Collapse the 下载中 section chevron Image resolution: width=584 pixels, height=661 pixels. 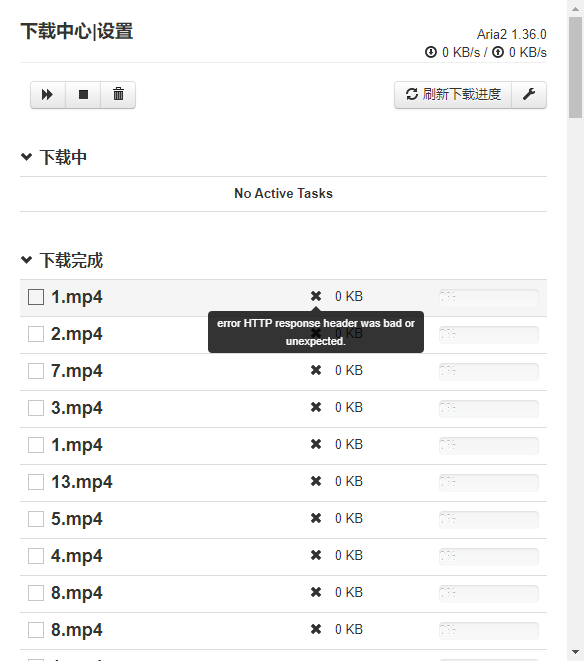tap(27, 157)
